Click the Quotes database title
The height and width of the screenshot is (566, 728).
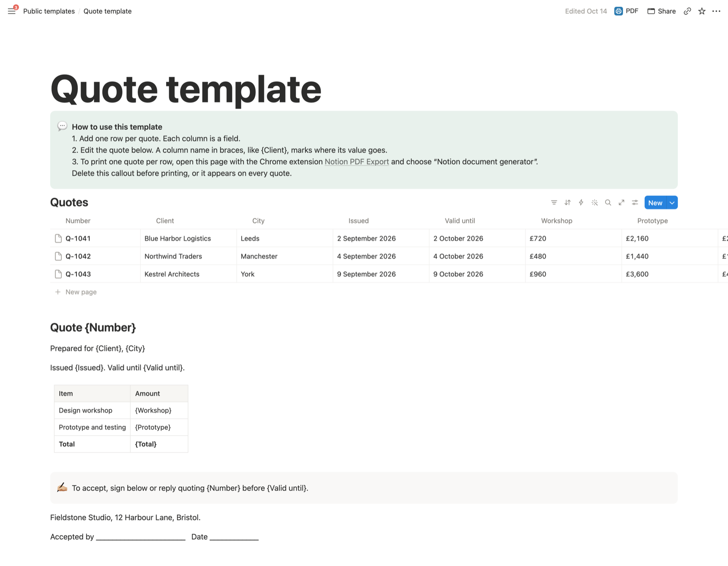(x=69, y=203)
